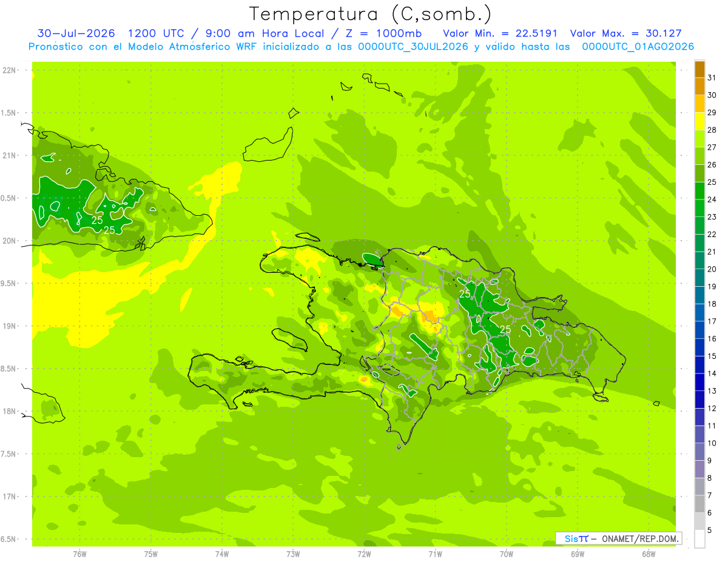Pick the yellow swatch between 28 and 29
Image resolution: width=728 pixels, height=562 pixels.
(699, 121)
